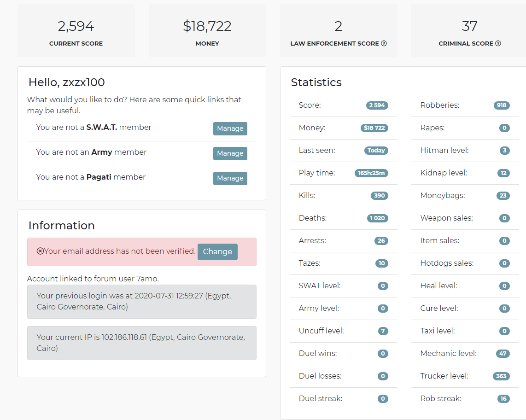Screen dimensions: 526x420
Task: Click the Play time 165h:25m badge
Action: coord(371,173)
